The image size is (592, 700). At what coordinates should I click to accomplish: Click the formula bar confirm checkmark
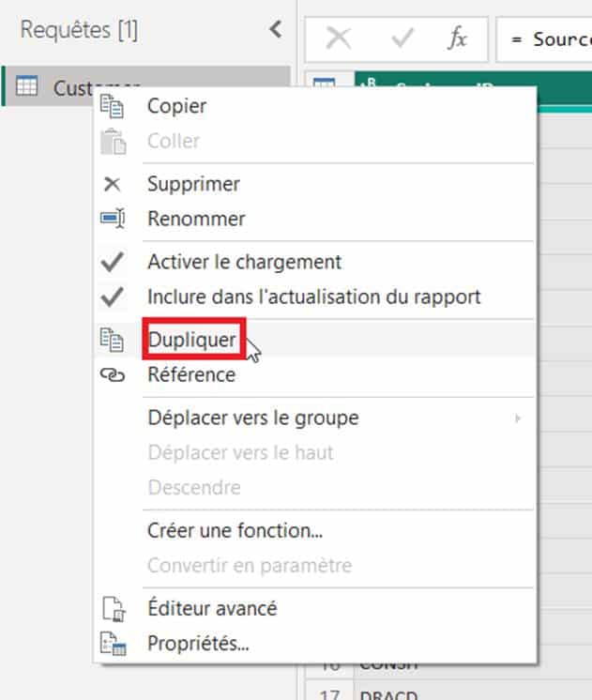(x=400, y=38)
